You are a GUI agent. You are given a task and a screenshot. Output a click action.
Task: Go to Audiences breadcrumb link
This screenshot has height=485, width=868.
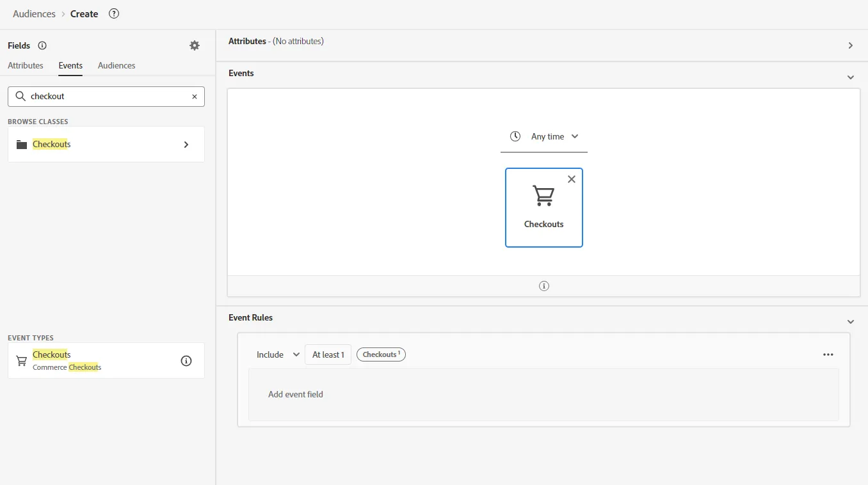click(x=34, y=13)
